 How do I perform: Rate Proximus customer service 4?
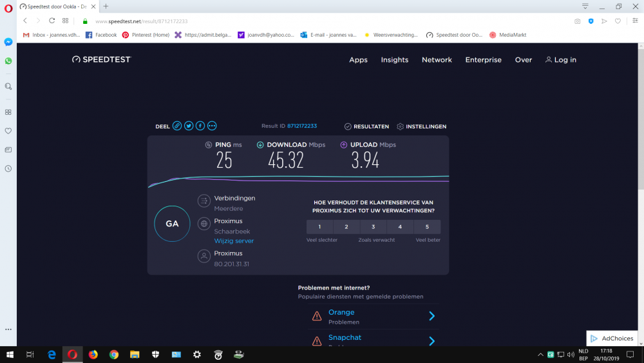click(400, 226)
